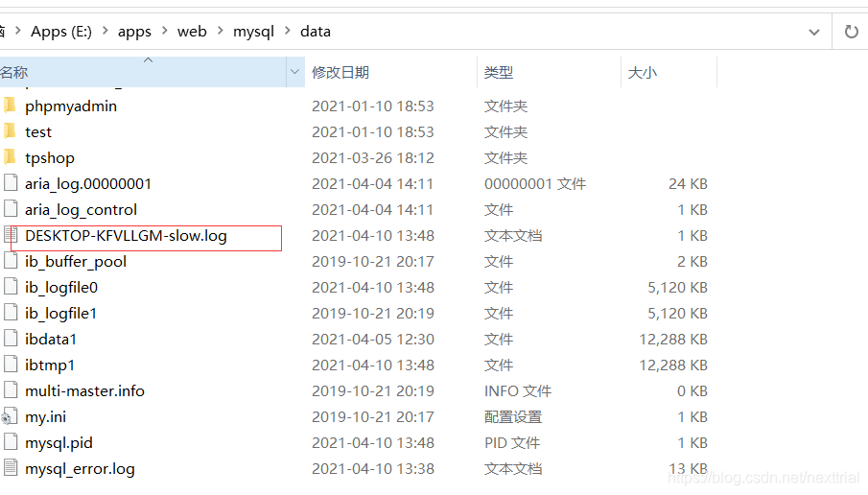Image resolution: width=868 pixels, height=495 pixels.
Task: Click tpshop date 2021-03-26 18:12
Action: pyautogui.click(x=373, y=157)
